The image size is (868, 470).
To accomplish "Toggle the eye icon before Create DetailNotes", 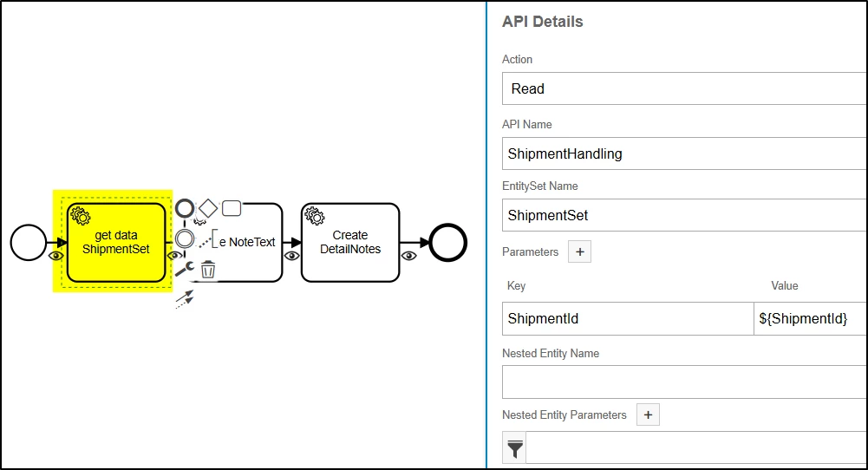I will (291, 256).
